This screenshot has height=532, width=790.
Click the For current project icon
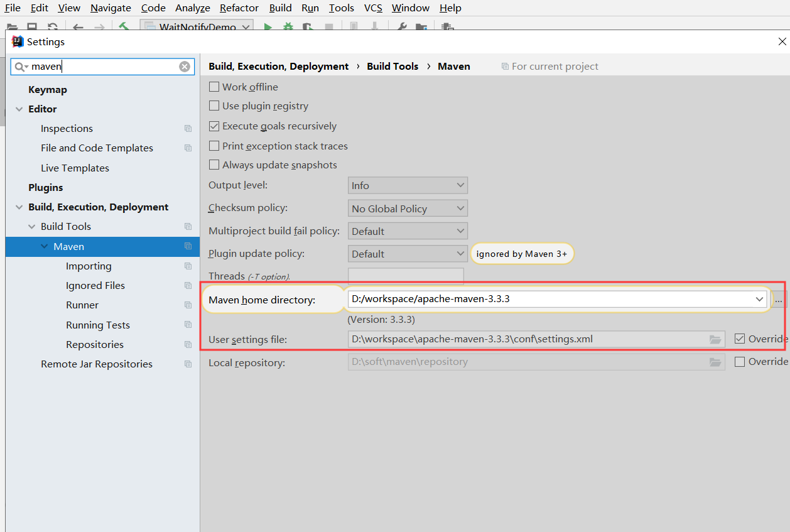505,67
